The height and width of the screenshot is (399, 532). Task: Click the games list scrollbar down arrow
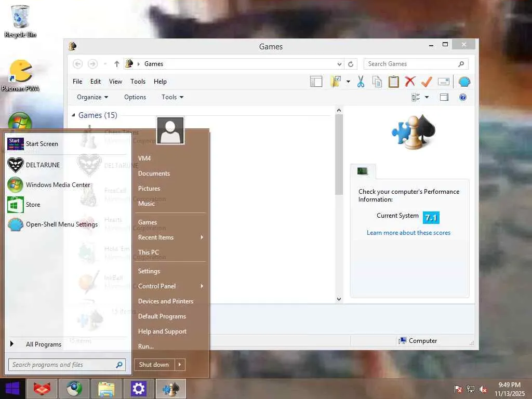tap(339, 299)
